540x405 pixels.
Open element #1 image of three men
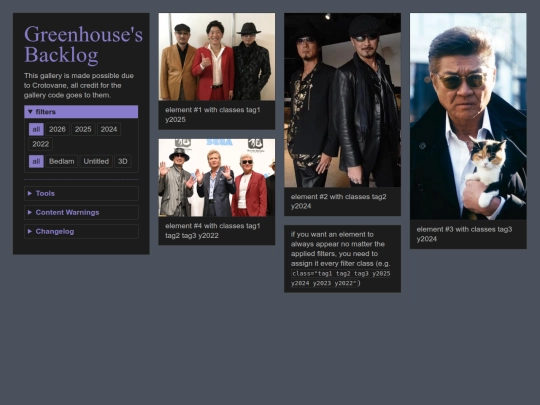pos(217,57)
